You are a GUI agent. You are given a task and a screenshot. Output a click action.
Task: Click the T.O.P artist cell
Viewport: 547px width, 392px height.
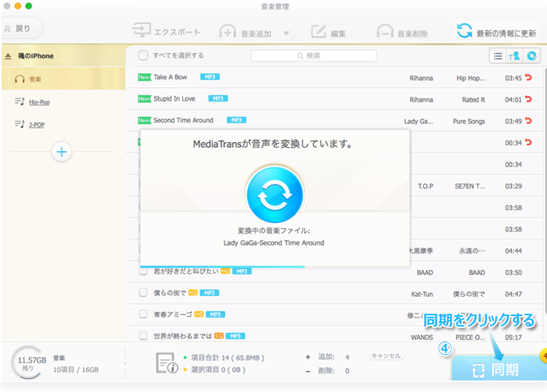(x=425, y=186)
